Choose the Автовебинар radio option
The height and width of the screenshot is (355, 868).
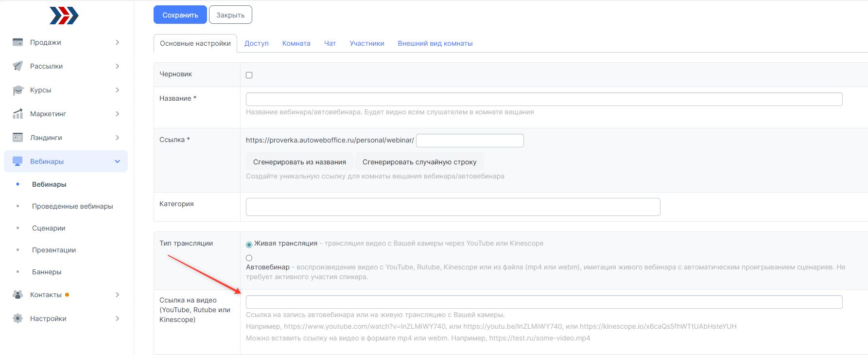[x=249, y=258]
